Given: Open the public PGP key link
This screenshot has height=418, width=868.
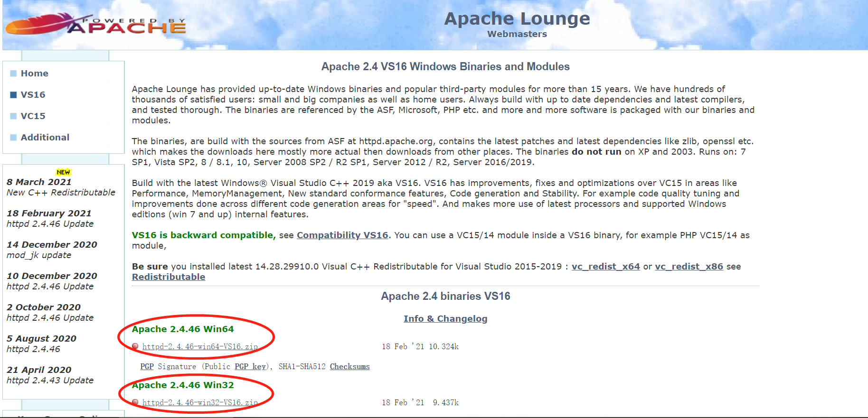Looking at the screenshot, I should pos(250,367).
